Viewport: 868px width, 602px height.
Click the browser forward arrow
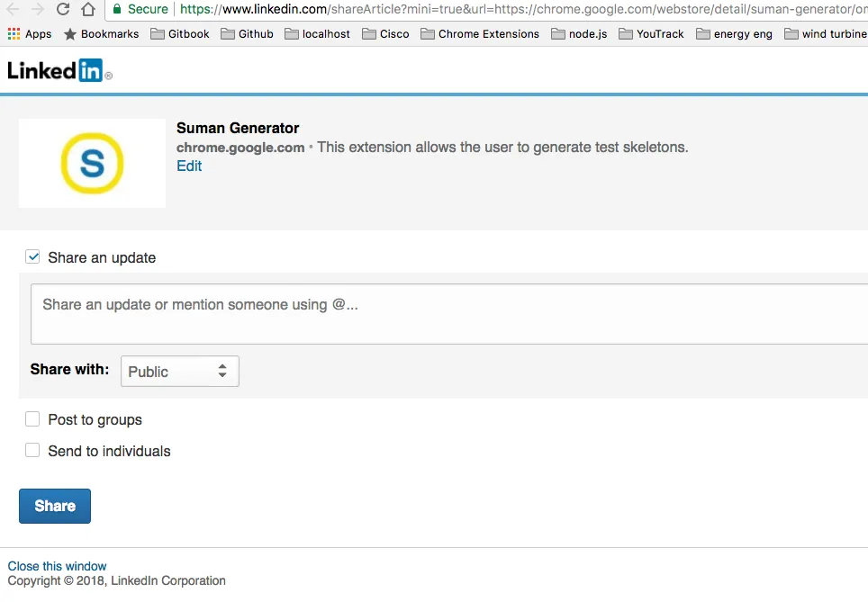[38, 9]
